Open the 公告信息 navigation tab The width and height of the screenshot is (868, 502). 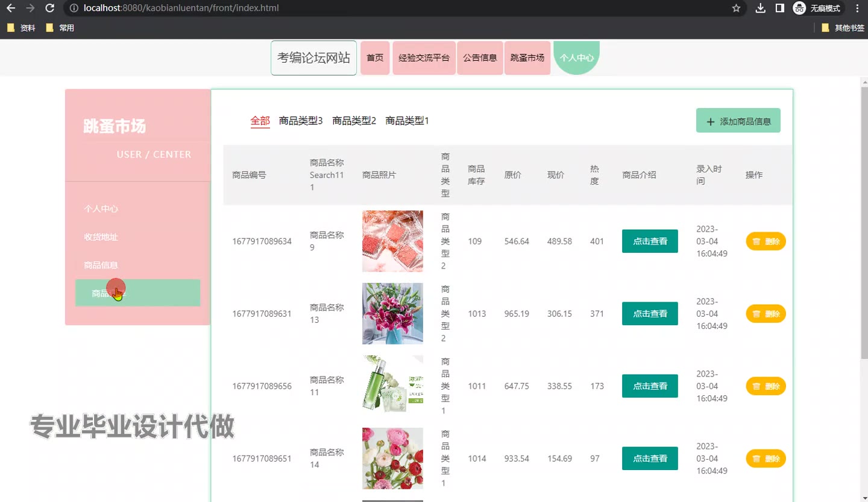point(480,58)
